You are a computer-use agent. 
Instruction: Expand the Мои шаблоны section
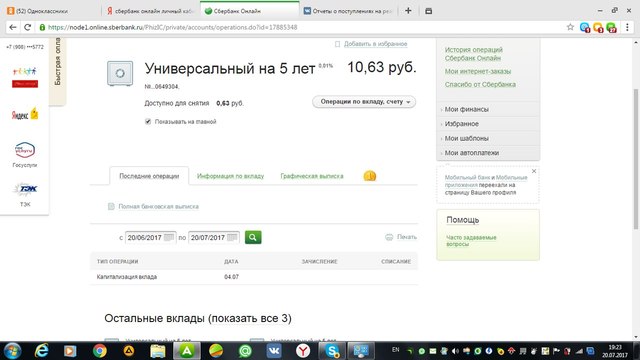pyautogui.click(x=467, y=138)
